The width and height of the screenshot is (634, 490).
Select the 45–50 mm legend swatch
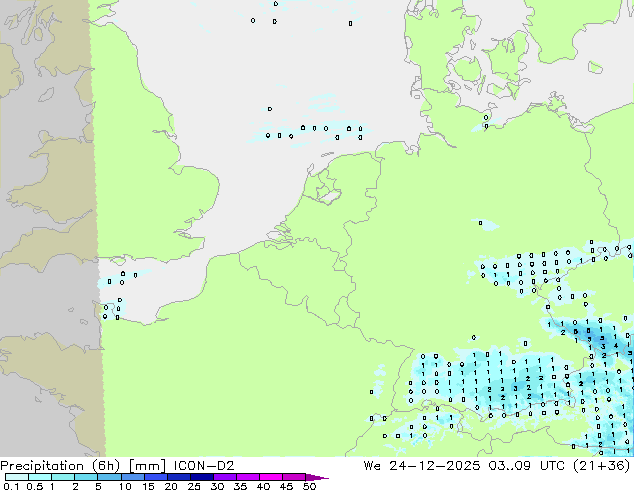click(x=294, y=477)
